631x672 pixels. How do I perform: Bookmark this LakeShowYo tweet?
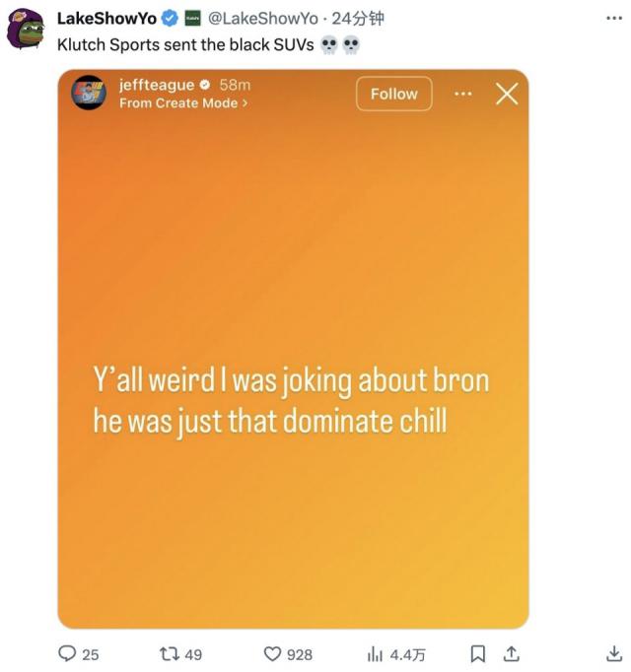(x=477, y=653)
